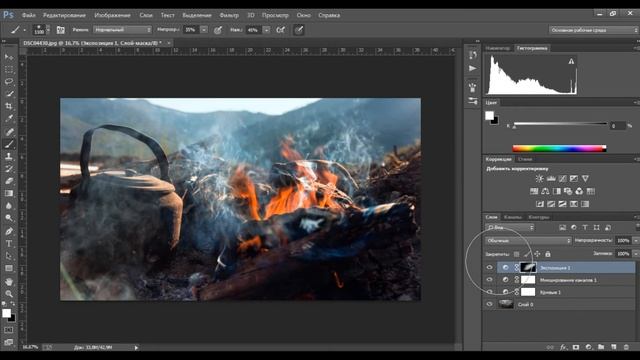The height and width of the screenshot is (360, 640).
Task: Select the Экспозиция 1 layer mask thumbnail
Action: point(528,267)
